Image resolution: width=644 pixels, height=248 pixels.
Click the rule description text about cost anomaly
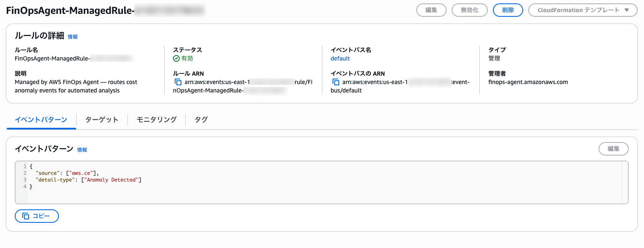pos(76,86)
